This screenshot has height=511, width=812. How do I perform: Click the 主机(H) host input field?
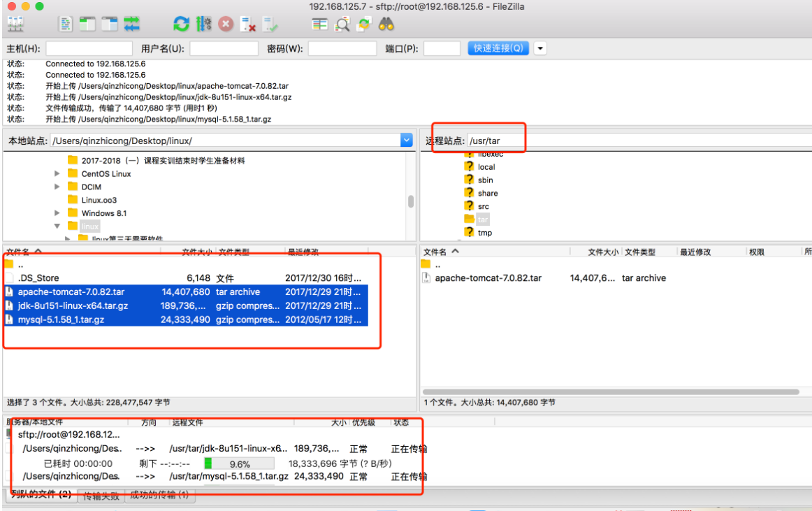coord(89,49)
